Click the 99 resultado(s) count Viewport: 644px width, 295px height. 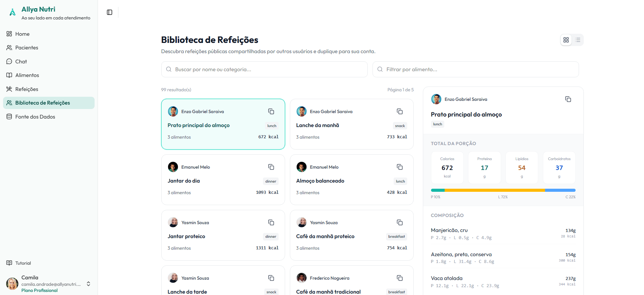(x=176, y=90)
